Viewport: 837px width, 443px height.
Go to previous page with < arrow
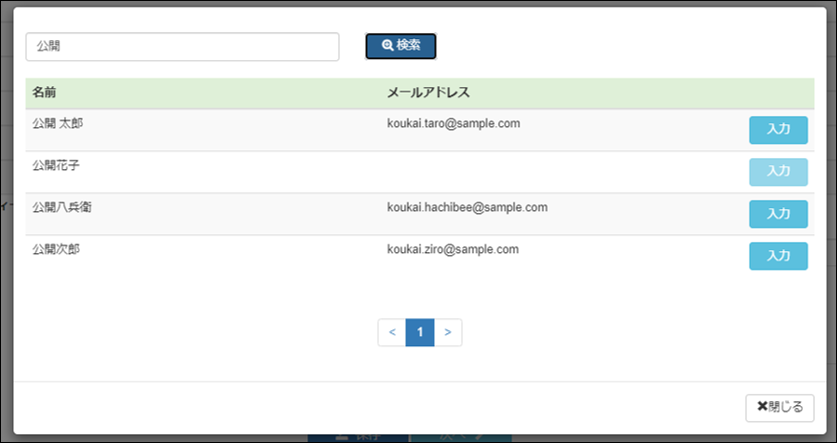point(392,332)
